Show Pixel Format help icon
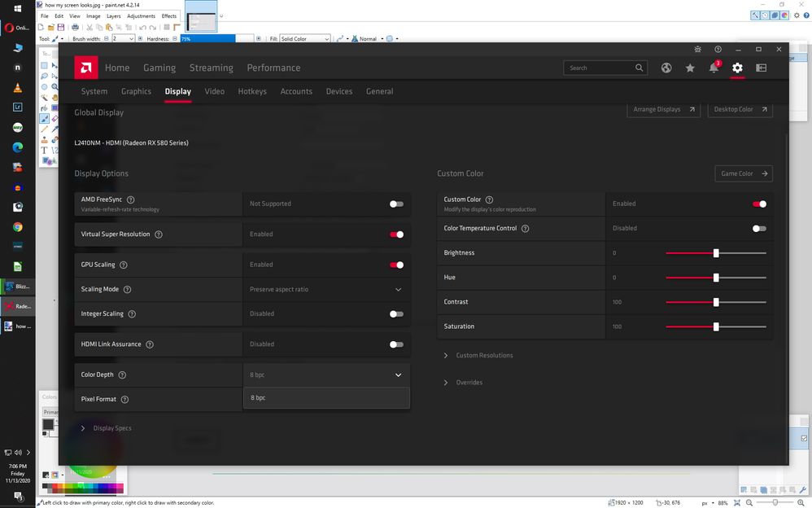Screen dimensions: 812x508 click(124, 399)
